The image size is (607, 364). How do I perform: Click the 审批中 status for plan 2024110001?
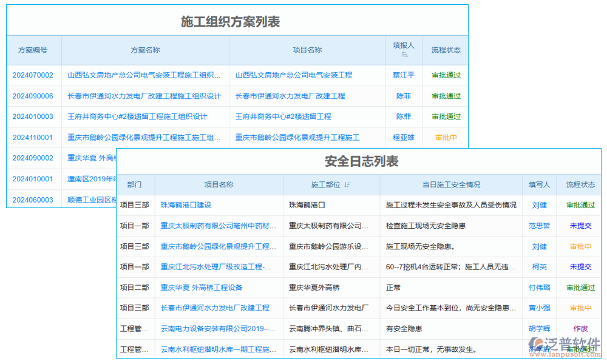coord(446,137)
